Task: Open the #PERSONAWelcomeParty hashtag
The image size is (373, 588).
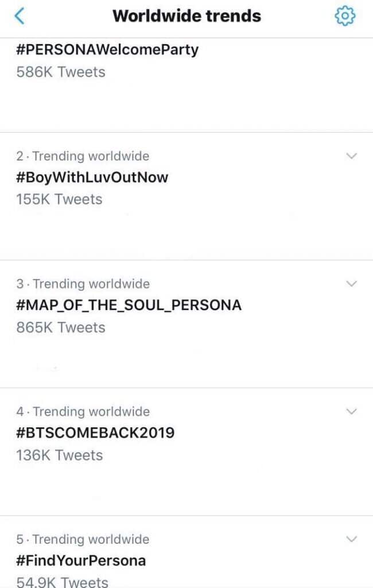Action: (107, 50)
